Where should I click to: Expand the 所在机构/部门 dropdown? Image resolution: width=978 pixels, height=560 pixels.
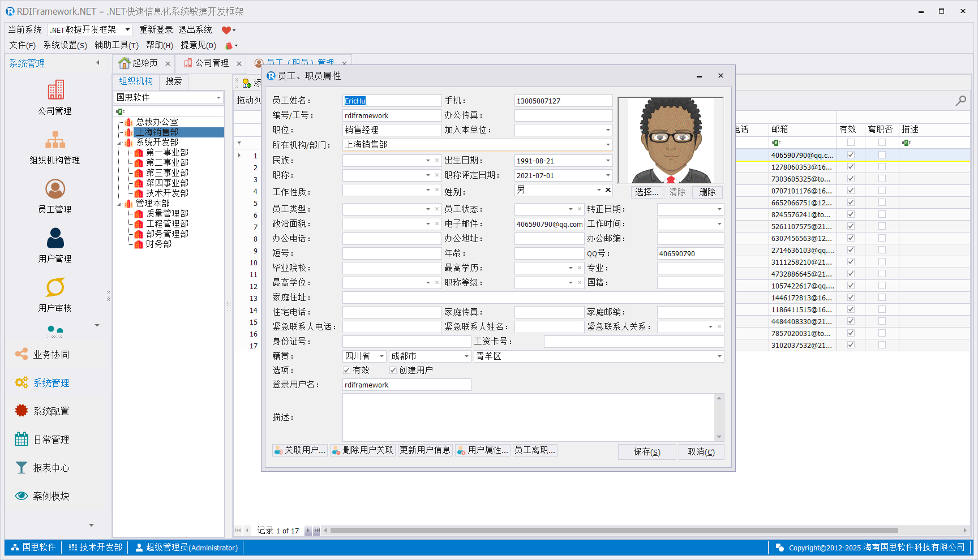608,145
